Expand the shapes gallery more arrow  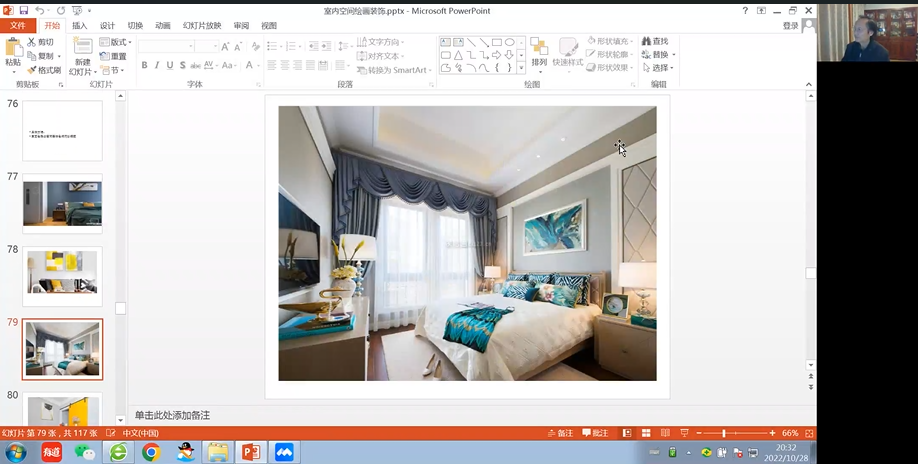pyautogui.click(x=521, y=68)
